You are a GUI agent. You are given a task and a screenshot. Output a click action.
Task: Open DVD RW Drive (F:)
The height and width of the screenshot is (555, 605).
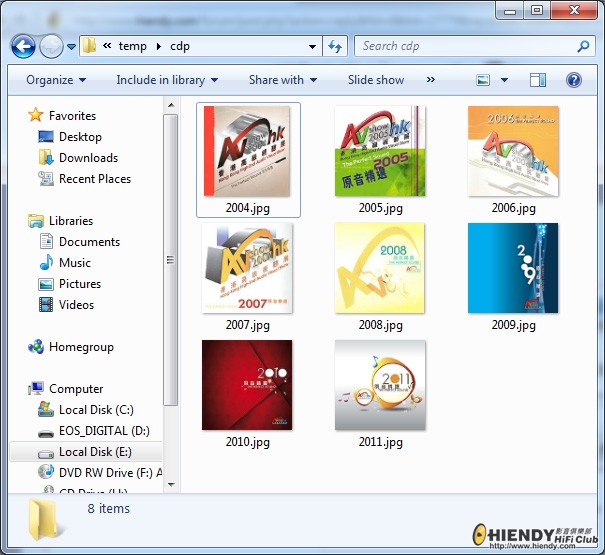point(110,473)
